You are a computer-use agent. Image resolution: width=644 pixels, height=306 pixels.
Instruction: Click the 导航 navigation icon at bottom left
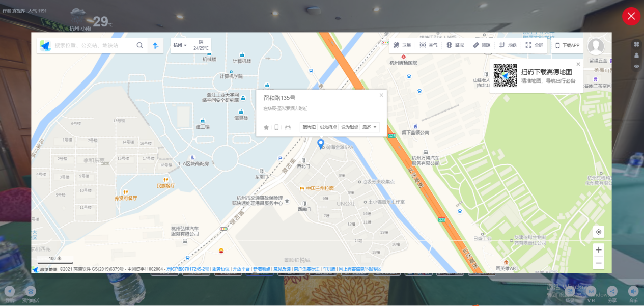[x=10, y=291]
